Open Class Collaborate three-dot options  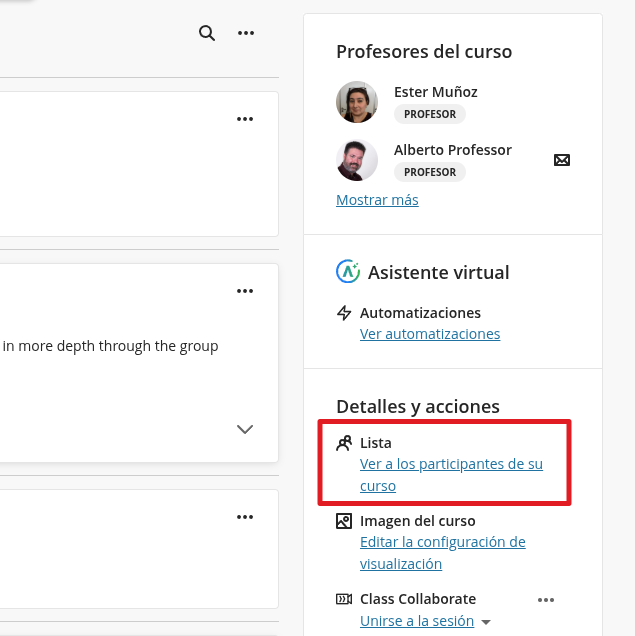546,600
